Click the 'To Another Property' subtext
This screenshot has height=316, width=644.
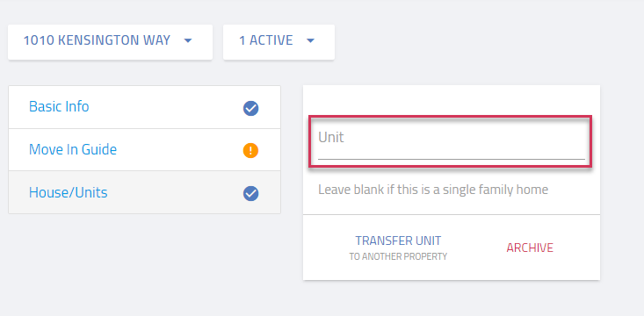pyautogui.click(x=398, y=257)
